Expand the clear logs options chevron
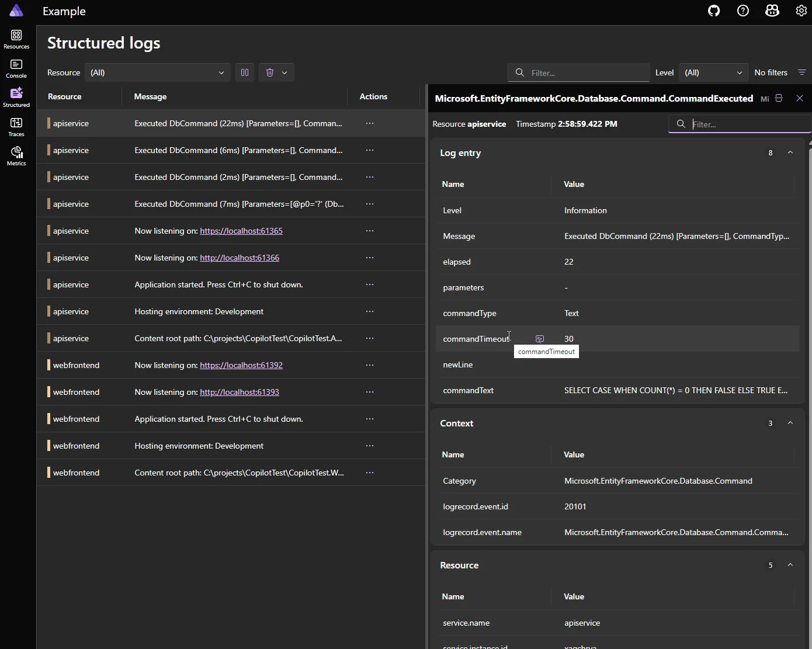812x649 pixels. click(284, 72)
